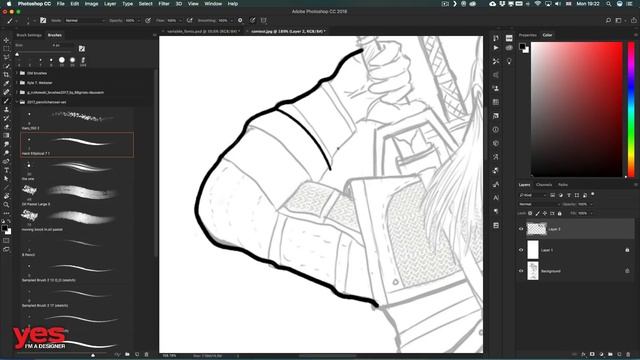Select the Zoom tool
Screen dimensions: 640x360
(6, 205)
